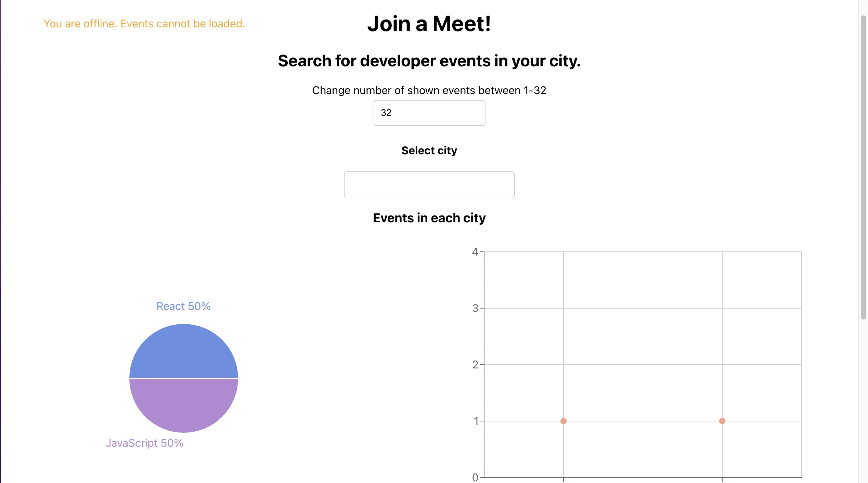This screenshot has height=483, width=868.
Task: Click the y-axis tick labeled 1
Action: [476, 421]
